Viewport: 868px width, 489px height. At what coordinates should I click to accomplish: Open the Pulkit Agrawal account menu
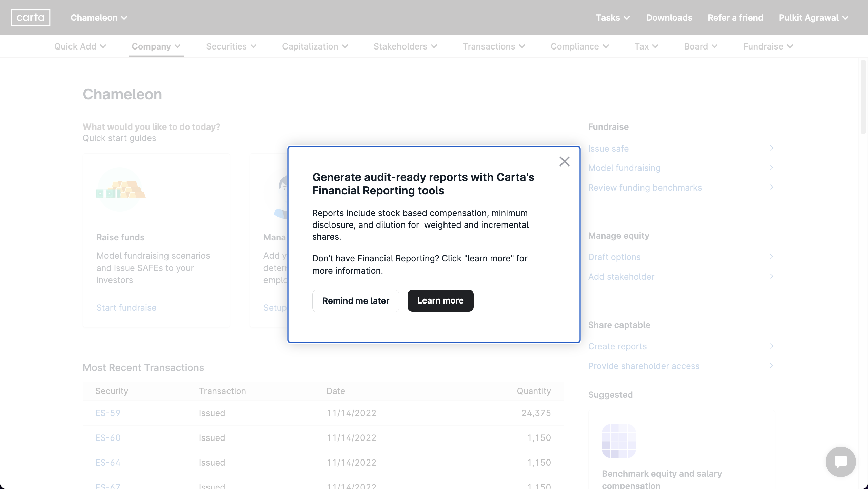click(x=813, y=18)
